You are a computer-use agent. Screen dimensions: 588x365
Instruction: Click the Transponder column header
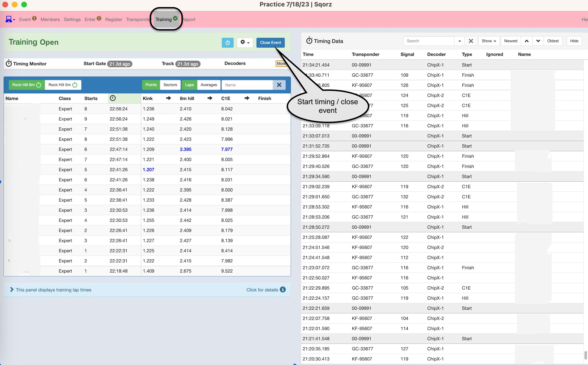pyautogui.click(x=366, y=54)
